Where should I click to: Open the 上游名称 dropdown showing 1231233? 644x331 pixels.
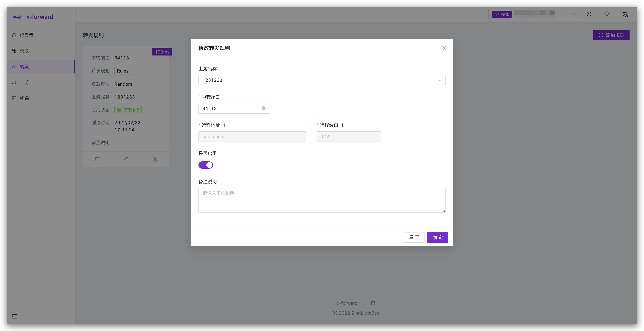pyautogui.click(x=322, y=80)
